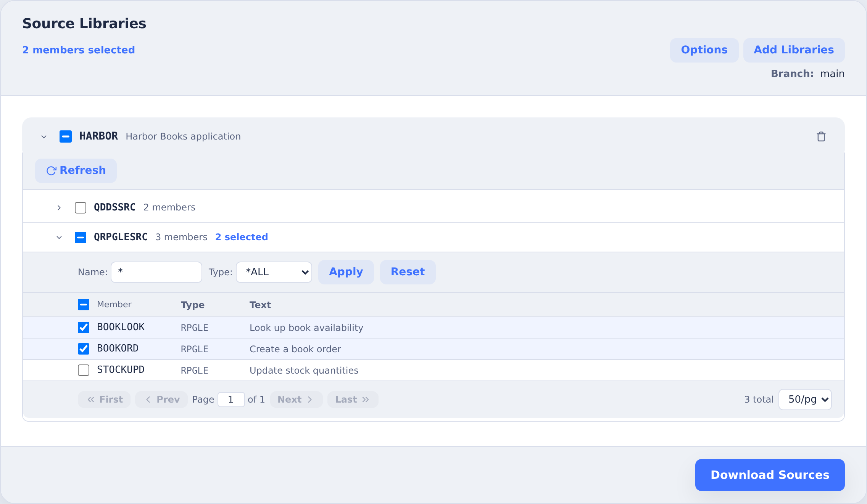Click the 'Branch: main' label
Image resolution: width=867 pixels, height=504 pixels.
coord(807,74)
